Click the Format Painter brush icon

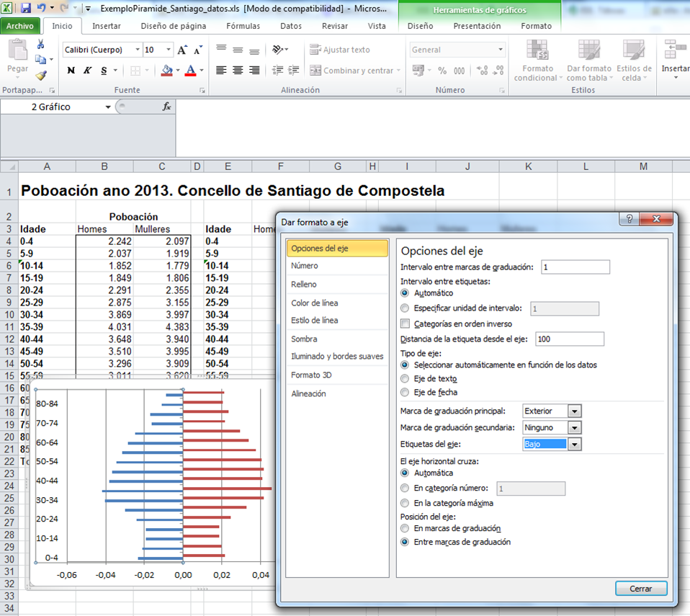(x=40, y=74)
